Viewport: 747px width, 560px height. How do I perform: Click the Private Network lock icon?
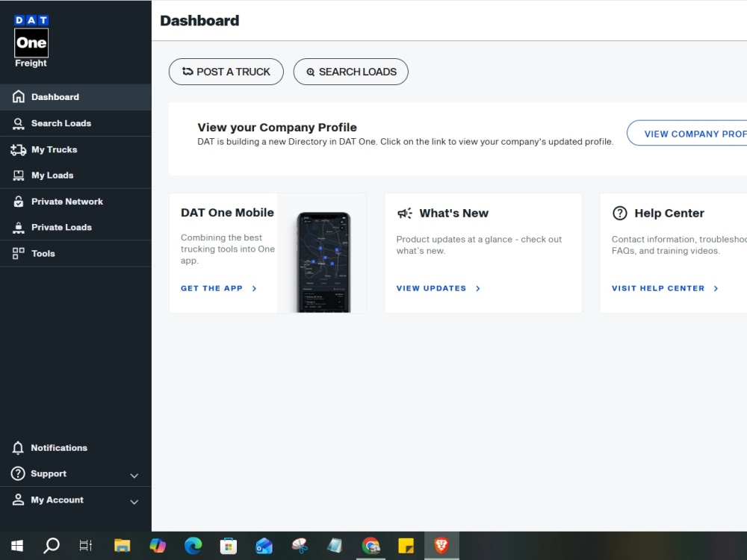pos(18,202)
